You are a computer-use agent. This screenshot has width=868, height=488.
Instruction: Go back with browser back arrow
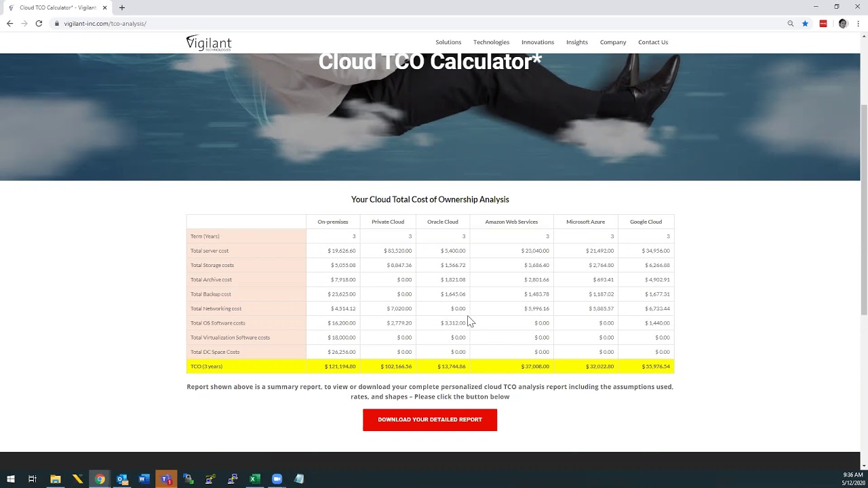(x=9, y=23)
